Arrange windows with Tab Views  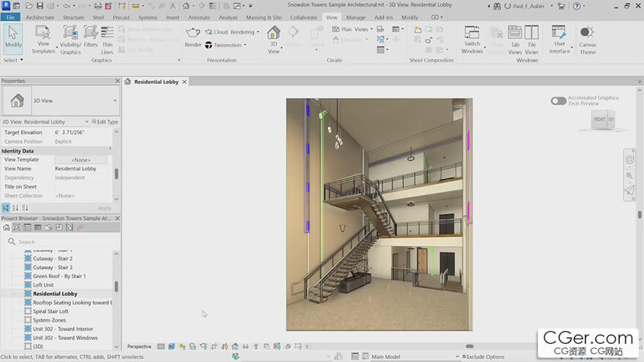click(x=514, y=39)
